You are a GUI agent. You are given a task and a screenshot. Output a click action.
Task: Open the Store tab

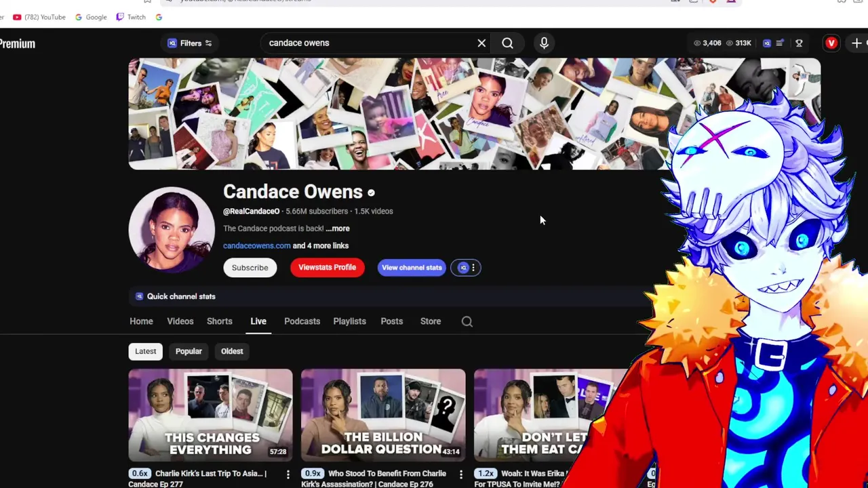click(x=431, y=321)
